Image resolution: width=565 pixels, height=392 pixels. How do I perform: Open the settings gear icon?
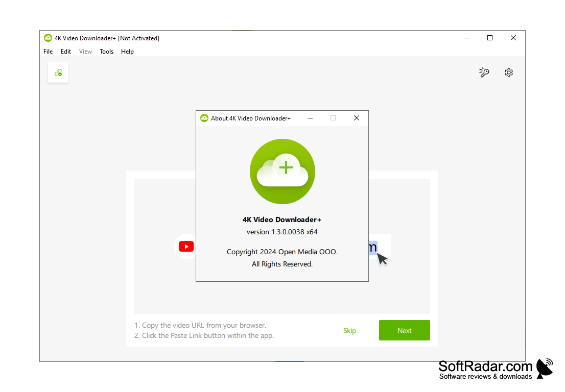point(508,72)
